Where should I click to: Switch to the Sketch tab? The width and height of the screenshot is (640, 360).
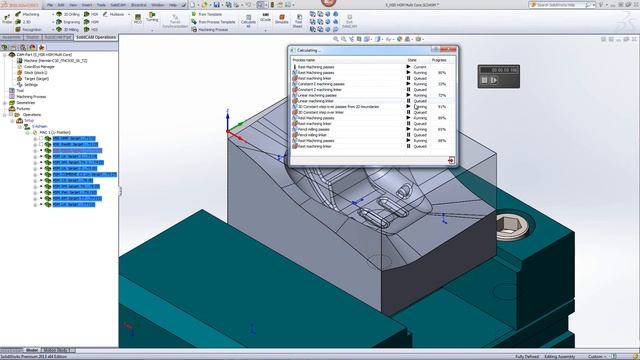click(x=32, y=37)
